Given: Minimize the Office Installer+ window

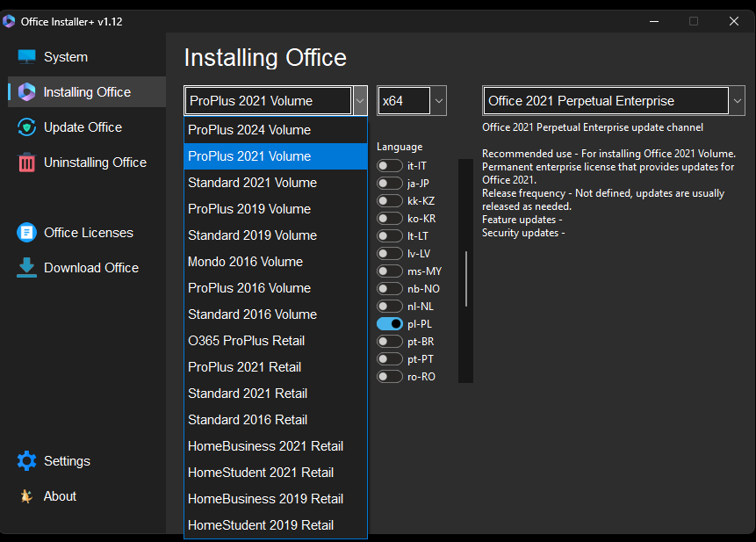Looking at the screenshot, I should click(x=654, y=21).
